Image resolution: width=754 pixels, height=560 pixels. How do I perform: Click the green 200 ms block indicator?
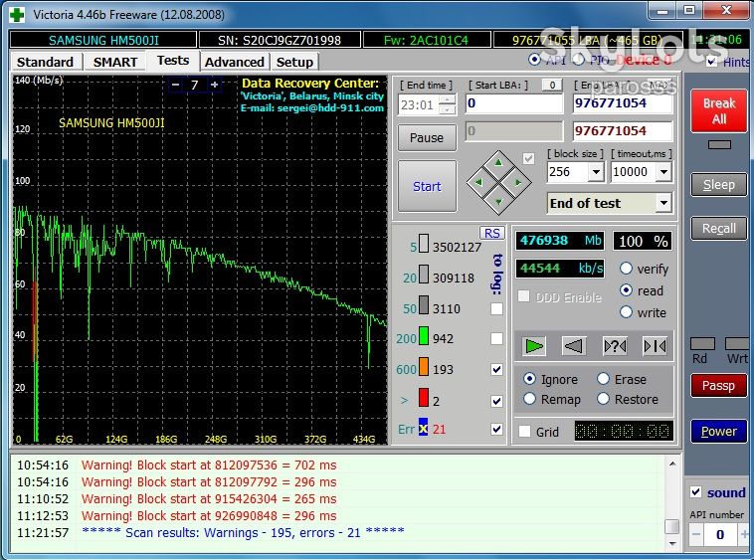pos(424,336)
